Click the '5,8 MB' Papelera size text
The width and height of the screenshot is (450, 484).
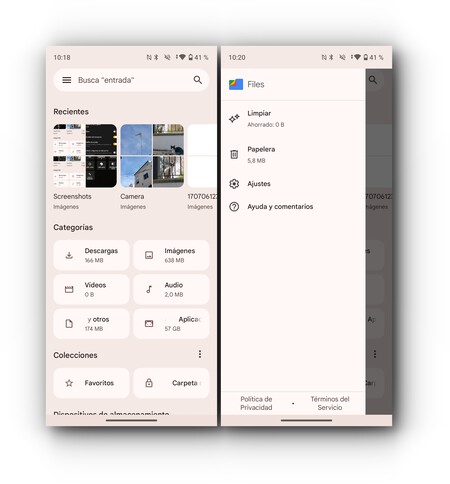(256, 161)
